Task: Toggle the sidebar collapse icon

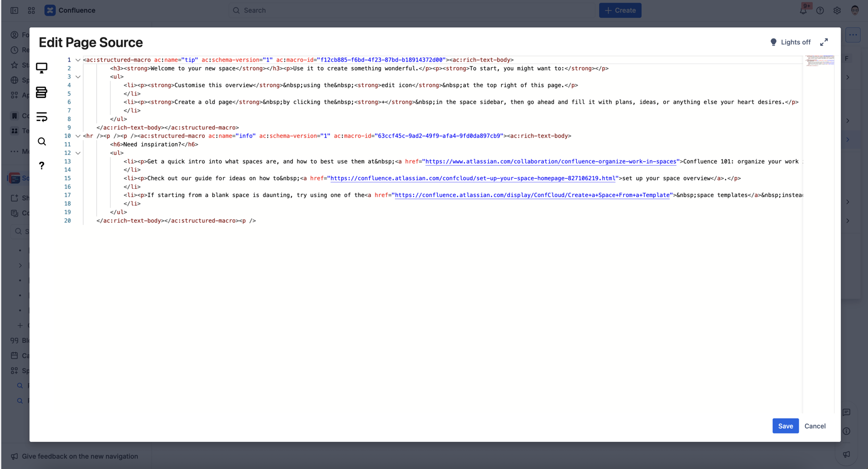Action: point(15,10)
